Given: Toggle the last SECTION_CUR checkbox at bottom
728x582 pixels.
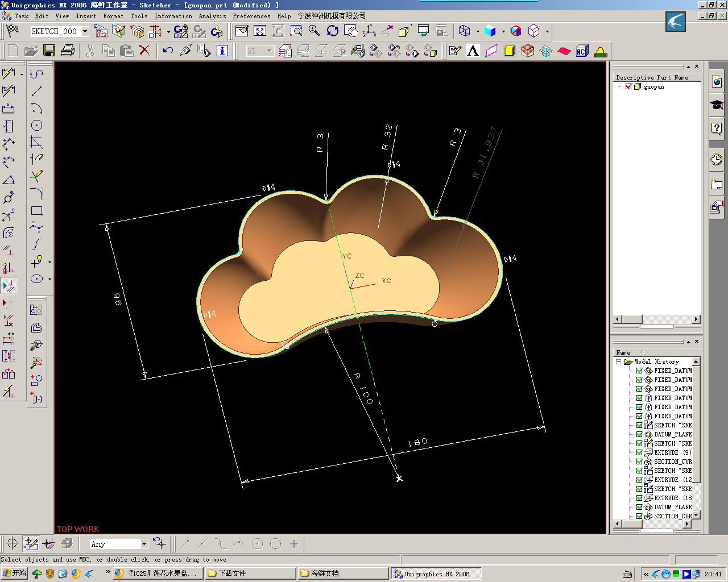Looking at the screenshot, I should pos(639,516).
